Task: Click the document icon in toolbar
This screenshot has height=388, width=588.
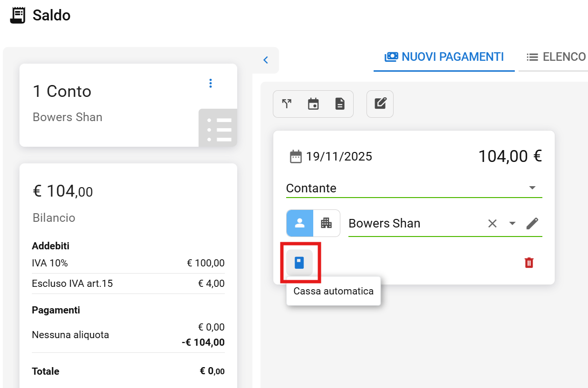Action: (340, 104)
